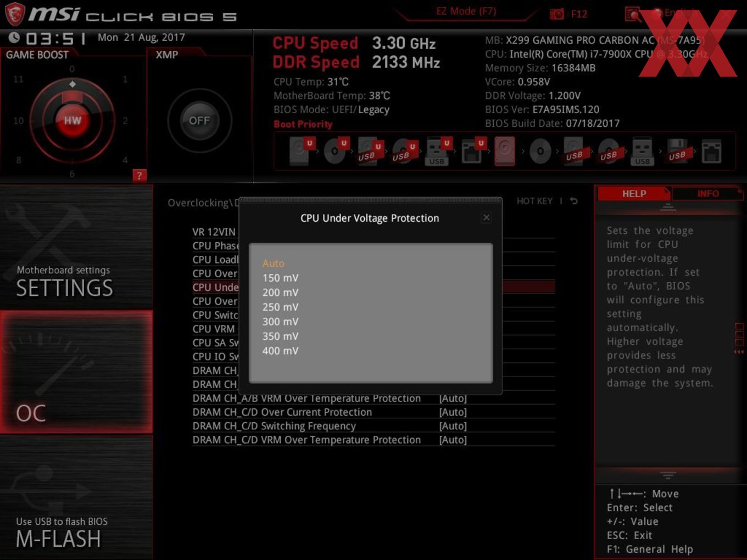This screenshot has height=560, width=747.
Task: Select the DRAM CH_C/D VRM Over Temperature Protection row
Action: coord(374,439)
